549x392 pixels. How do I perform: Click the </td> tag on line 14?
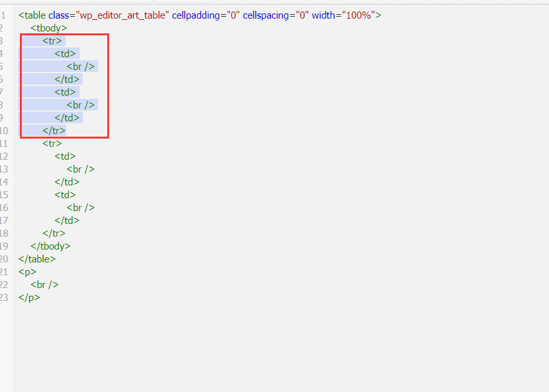pos(67,182)
